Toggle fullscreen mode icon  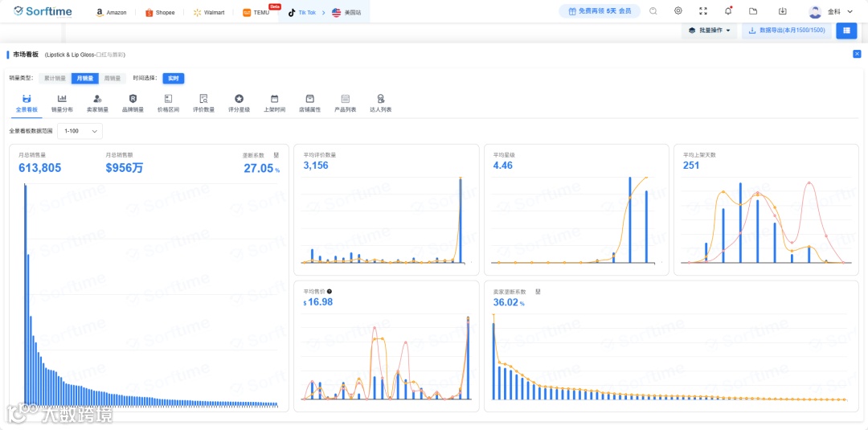point(703,11)
